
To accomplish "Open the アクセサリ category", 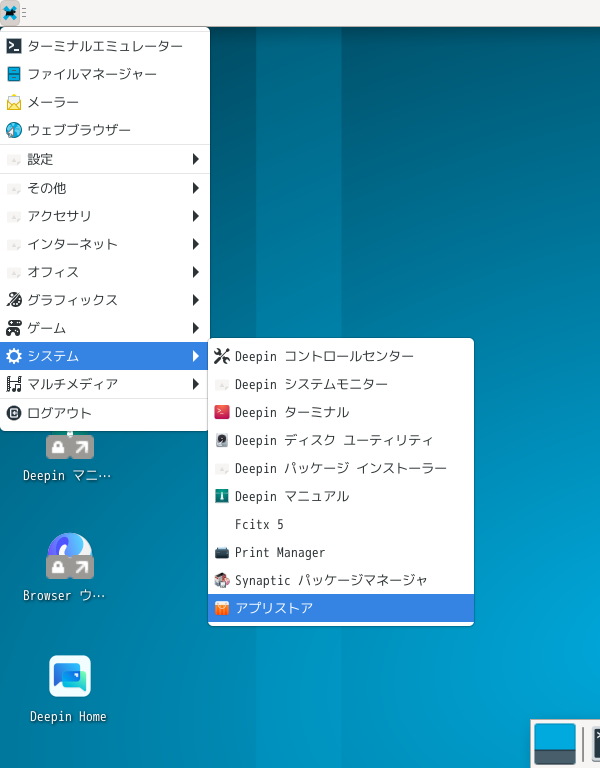I will coord(105,216).
